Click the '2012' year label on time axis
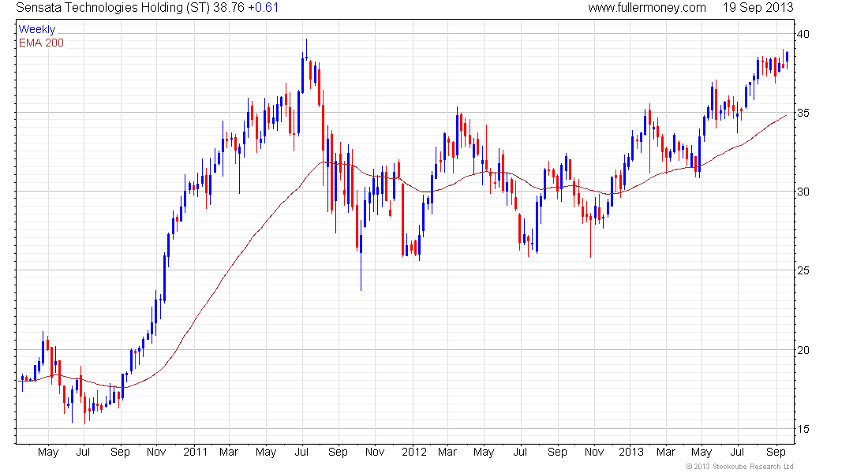The height and width of the screenshot is (473, 868). pyautogui.click(x=414, y=452)
